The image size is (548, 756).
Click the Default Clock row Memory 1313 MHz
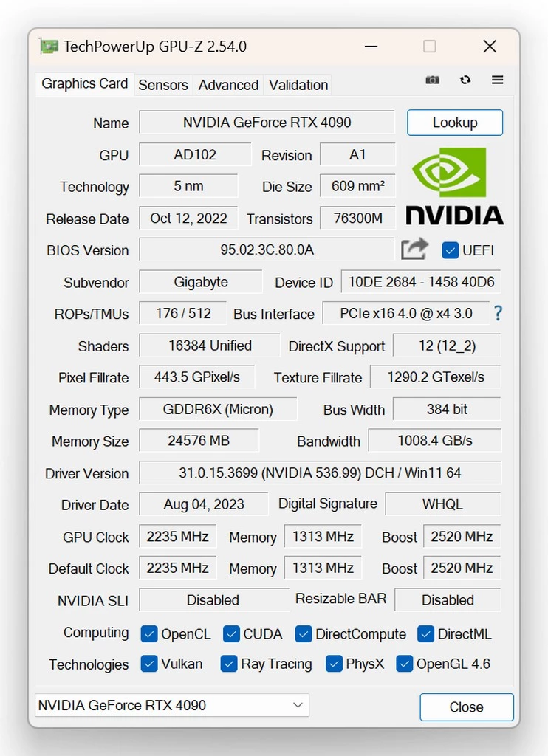point(323,568)
